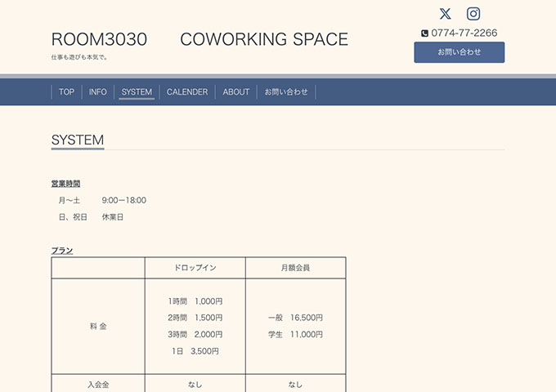556x392 pixels.
Task: Click the phone icon beside 0774-77-2266
Action: click(x=424, y=33)
